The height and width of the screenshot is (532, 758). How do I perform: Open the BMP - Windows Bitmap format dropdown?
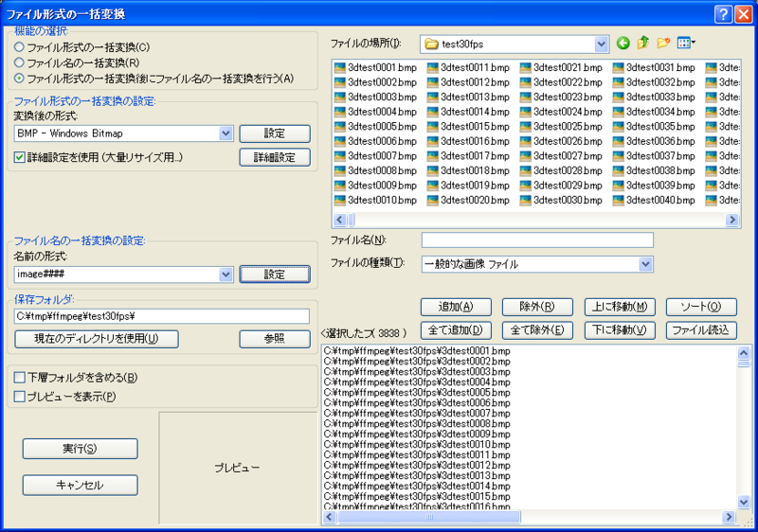(226, 133)
